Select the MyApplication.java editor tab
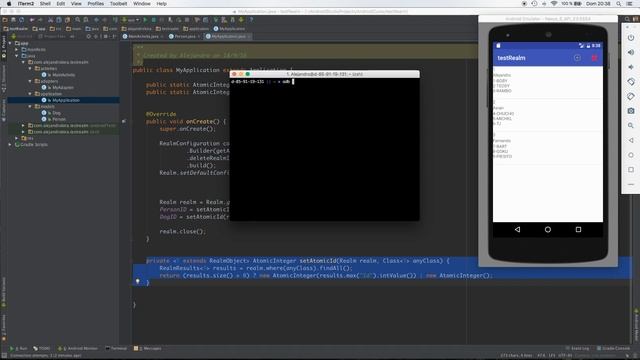The height and width of the screenshot is (360, 640). 228,36
